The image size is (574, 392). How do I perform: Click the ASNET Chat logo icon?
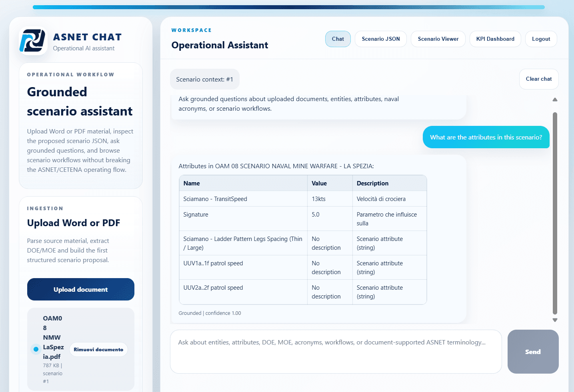33,41
